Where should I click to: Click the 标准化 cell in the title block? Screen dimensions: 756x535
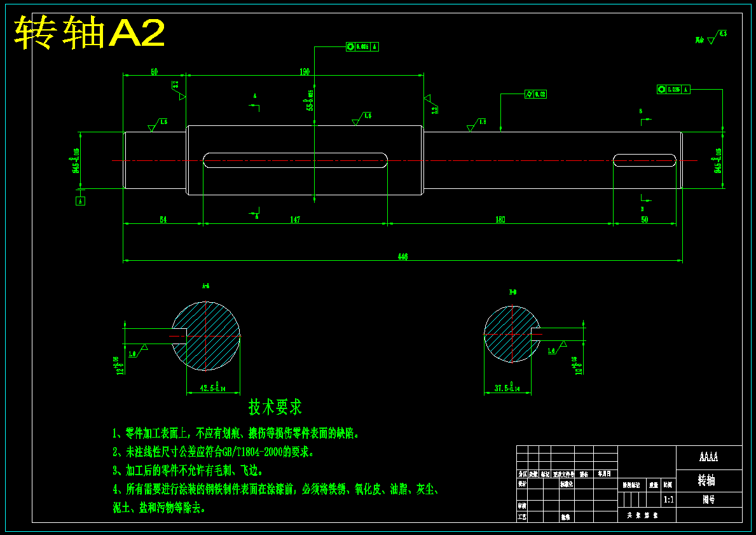[x=567, y=484]
